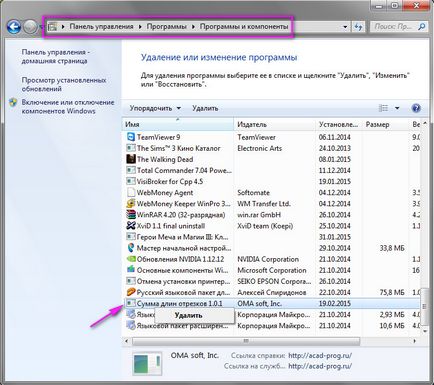Click the WebMoney Keeper WinPro icon
Viewport: 434px width, 385px height.
coord(131,204)
